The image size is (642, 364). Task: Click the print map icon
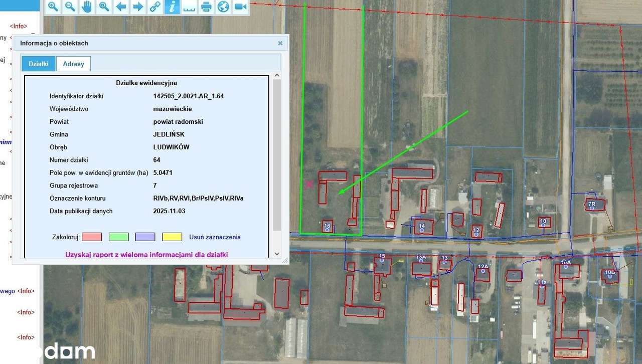(206, 7)
